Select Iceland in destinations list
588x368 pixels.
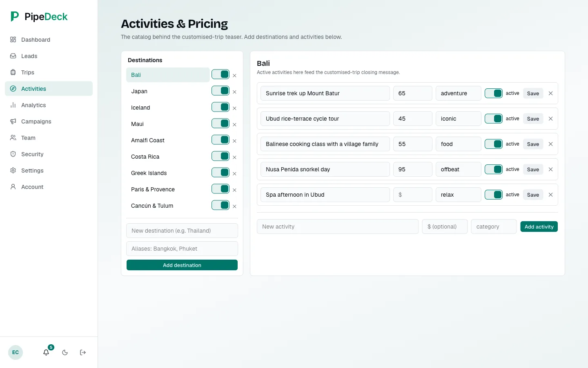tap(168, 108)
